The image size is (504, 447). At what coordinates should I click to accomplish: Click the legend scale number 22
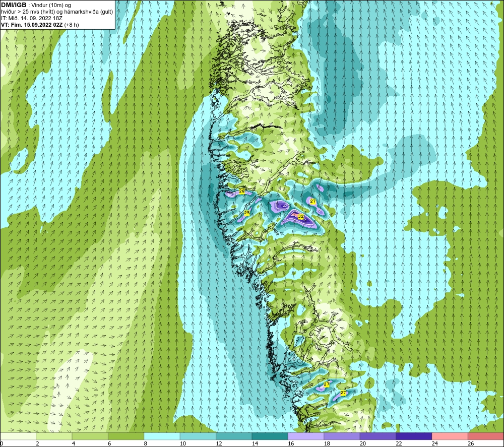[x=399, y=443]
